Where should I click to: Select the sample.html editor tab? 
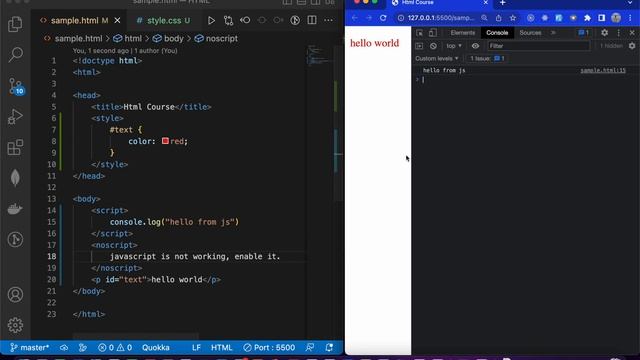(x=74, y=20)
